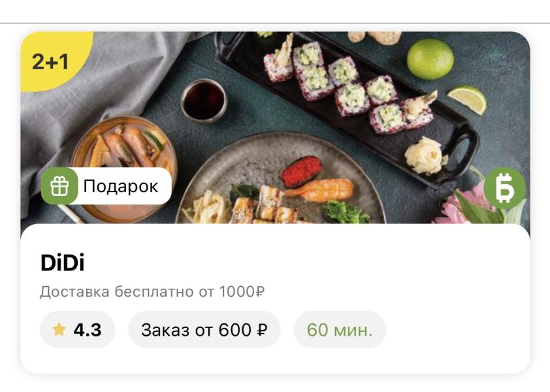Viewport: 550px width, 392px height.
Task: Click the soy sauce cup in photo
Action: [204, 101]
